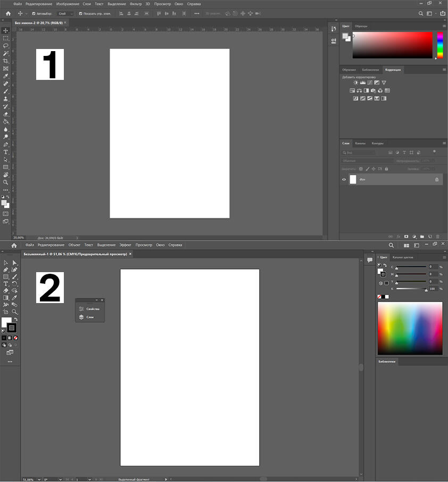Open the Фильтр menu in Photoshop
Screen dimensions: 448x482
136,4
